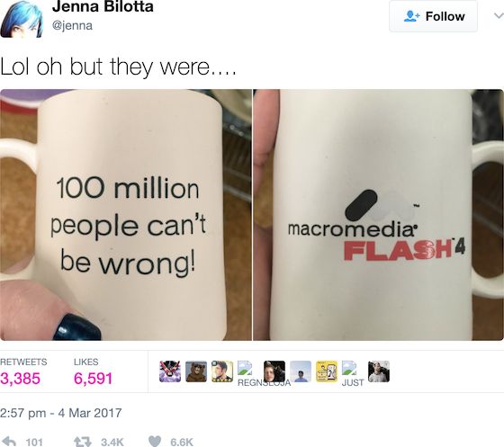Open the '100 million people' mug photo
The width and height of the screenshot is (504, 447).
[126, 215]
